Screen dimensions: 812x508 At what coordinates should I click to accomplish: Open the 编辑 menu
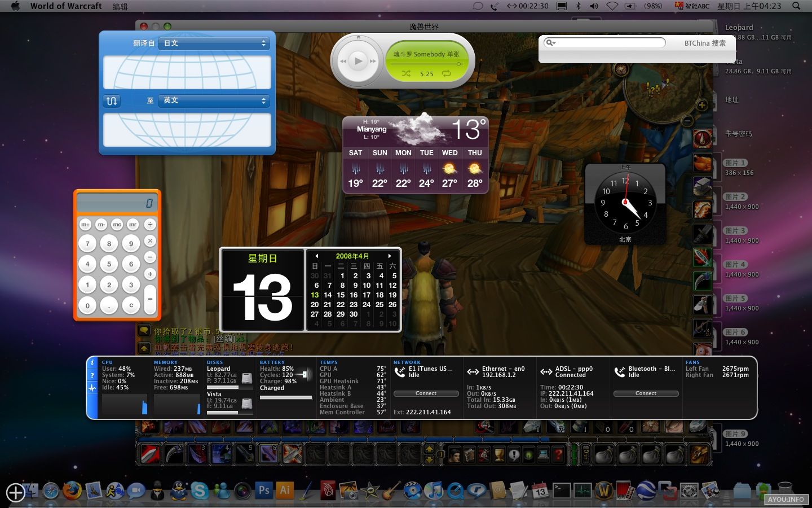coord(120,6)
